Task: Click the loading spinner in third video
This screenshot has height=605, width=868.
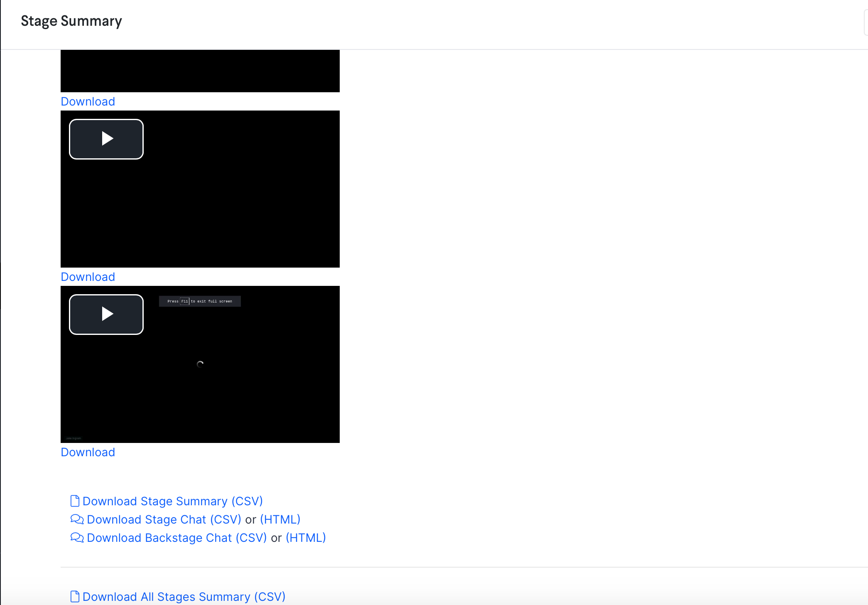Action: click(200, 364)
